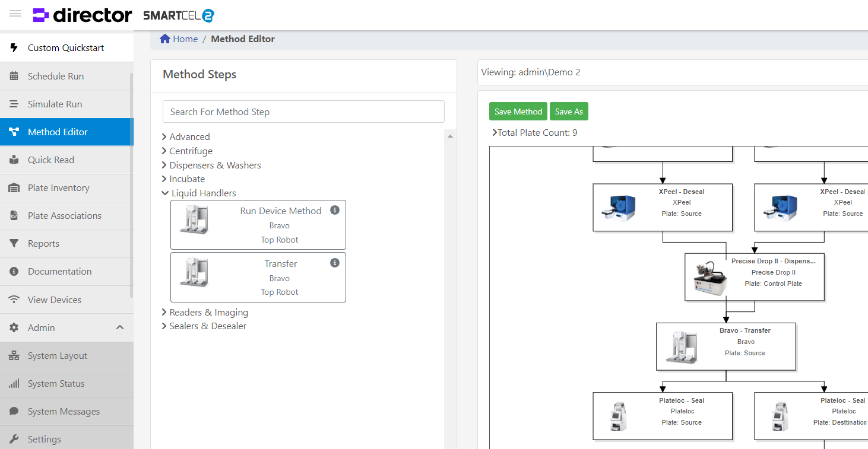Go to System Layout page
Viewport: 868px width, 449px height.
click(66, 356)
